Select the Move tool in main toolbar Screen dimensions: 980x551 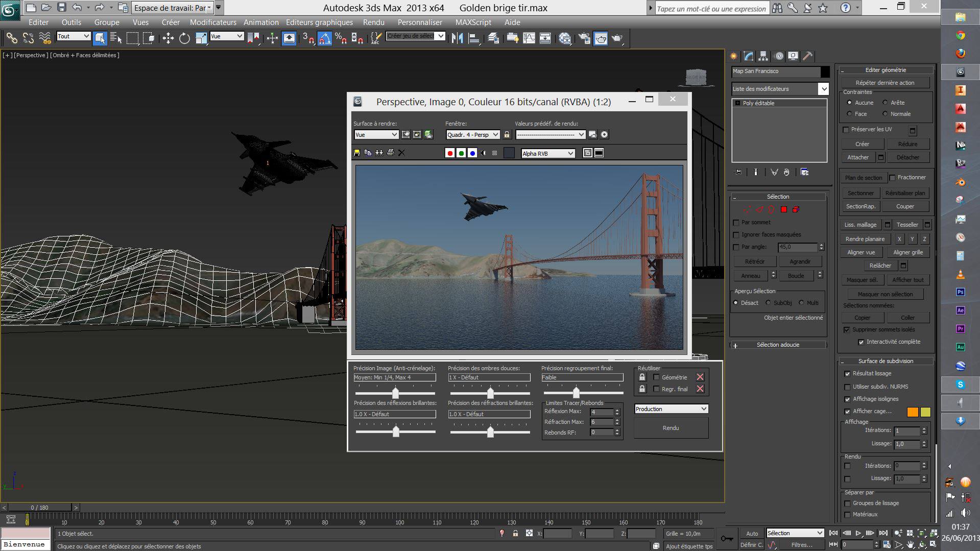(x=168, y=38)
